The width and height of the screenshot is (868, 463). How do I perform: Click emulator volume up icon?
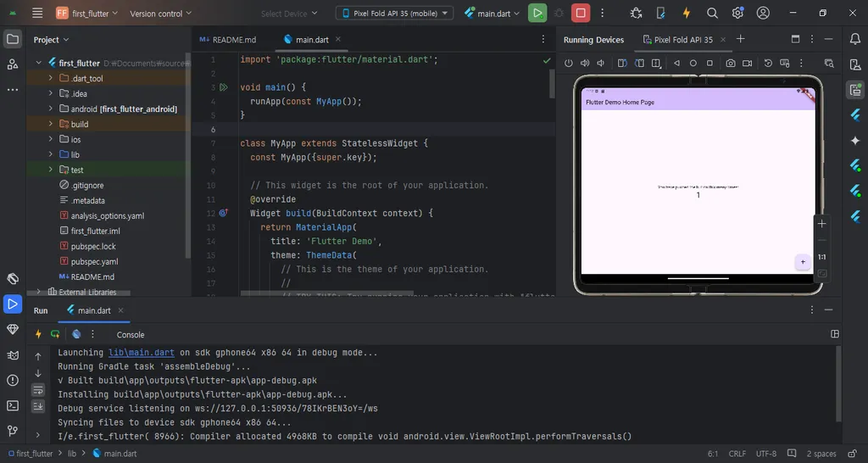coord(585,63)
